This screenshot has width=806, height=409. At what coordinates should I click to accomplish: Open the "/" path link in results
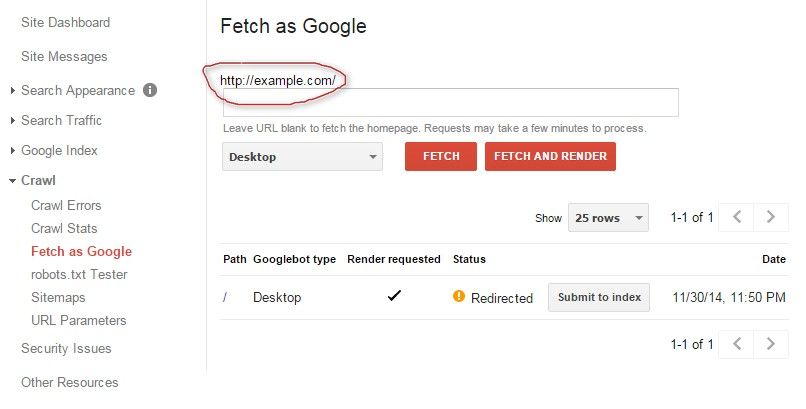tap(225, 297)
